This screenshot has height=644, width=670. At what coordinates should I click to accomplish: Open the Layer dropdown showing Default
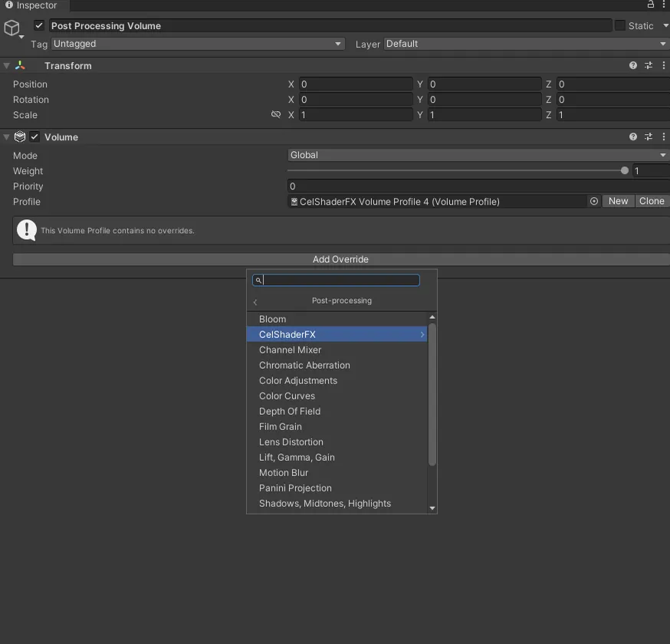click(x=527, y=44)
